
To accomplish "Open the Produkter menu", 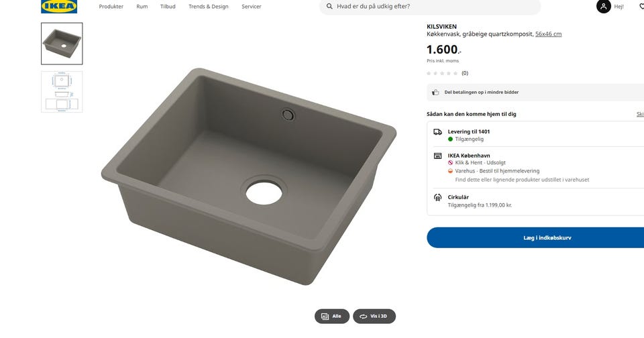I will click(x=111, y=7).
